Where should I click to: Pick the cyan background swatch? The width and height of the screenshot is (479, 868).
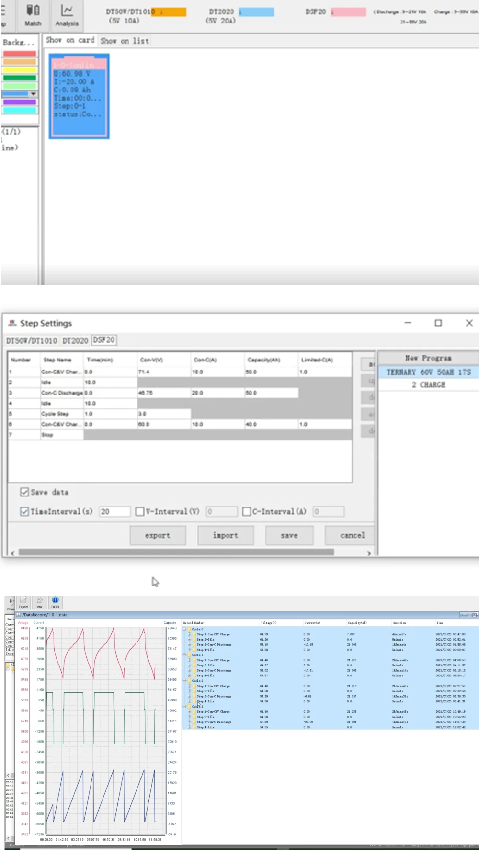point(19,110)
